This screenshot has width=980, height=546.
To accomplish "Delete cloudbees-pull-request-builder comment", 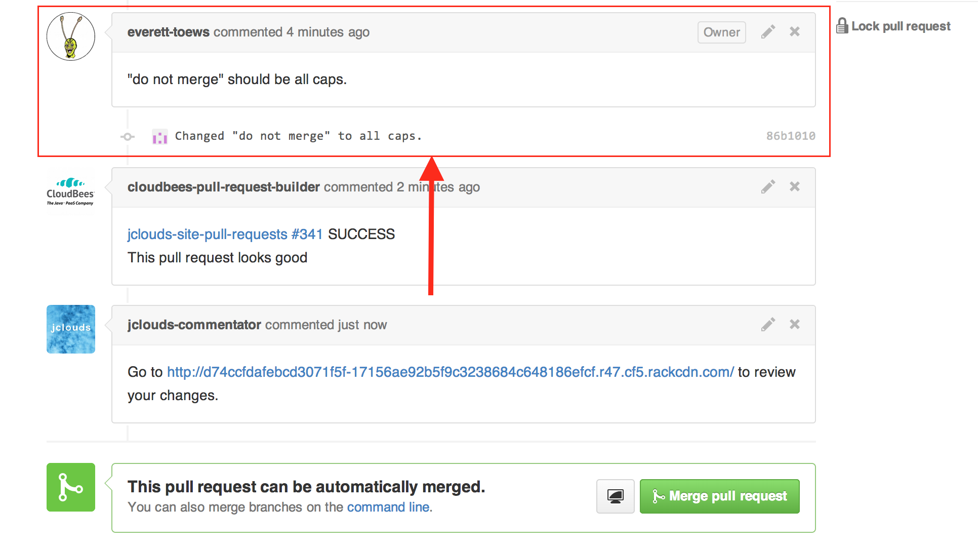I will tap(795, 187).
